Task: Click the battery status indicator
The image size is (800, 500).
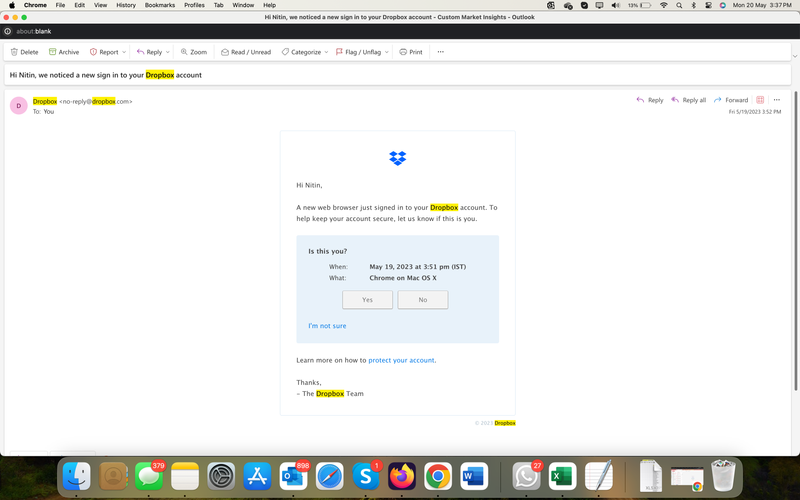Action: click(639, 5)
